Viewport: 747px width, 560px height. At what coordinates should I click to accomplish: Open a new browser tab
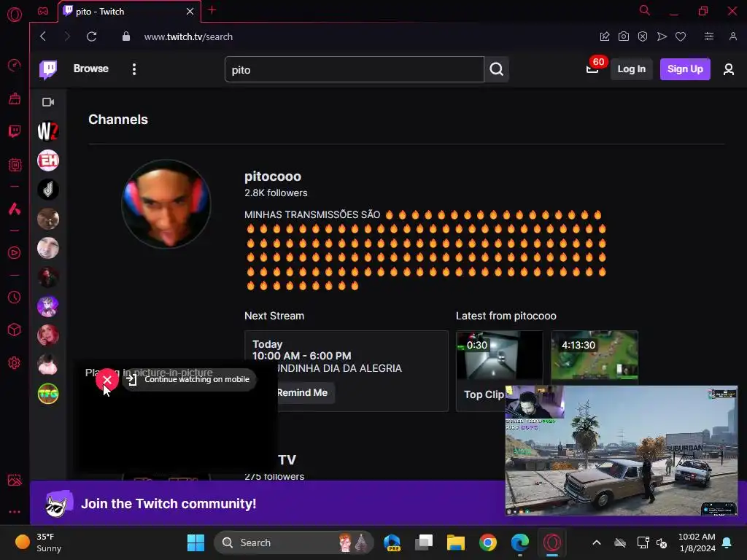click(x=212, y=10)
